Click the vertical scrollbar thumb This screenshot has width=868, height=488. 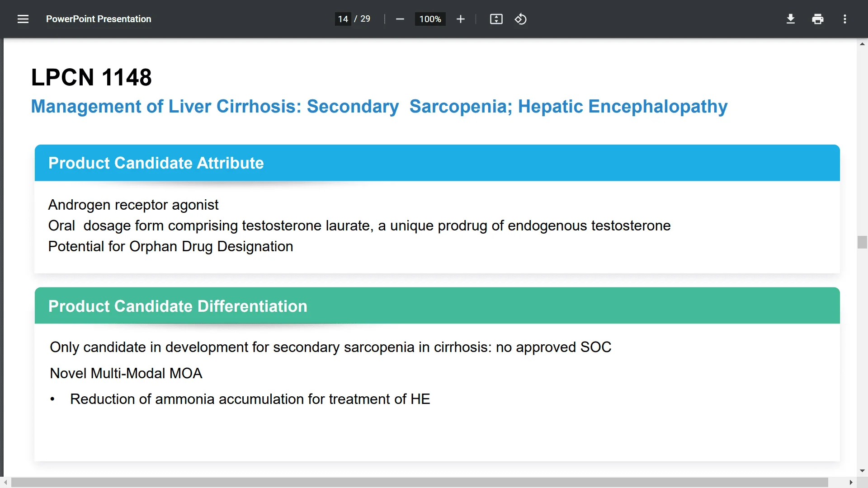point(862,242)
